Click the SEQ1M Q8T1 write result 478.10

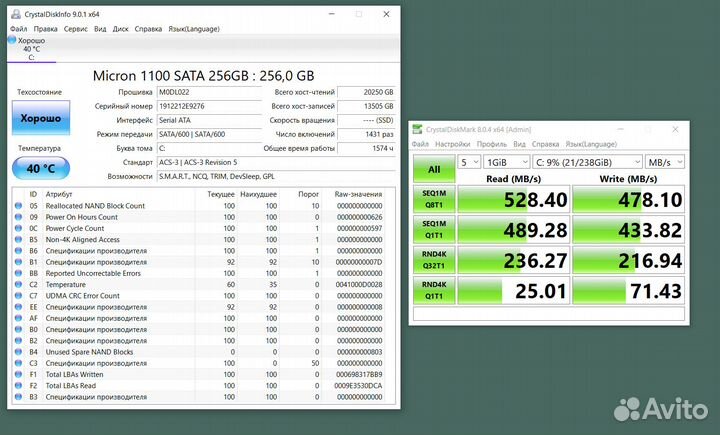point(629,199)
